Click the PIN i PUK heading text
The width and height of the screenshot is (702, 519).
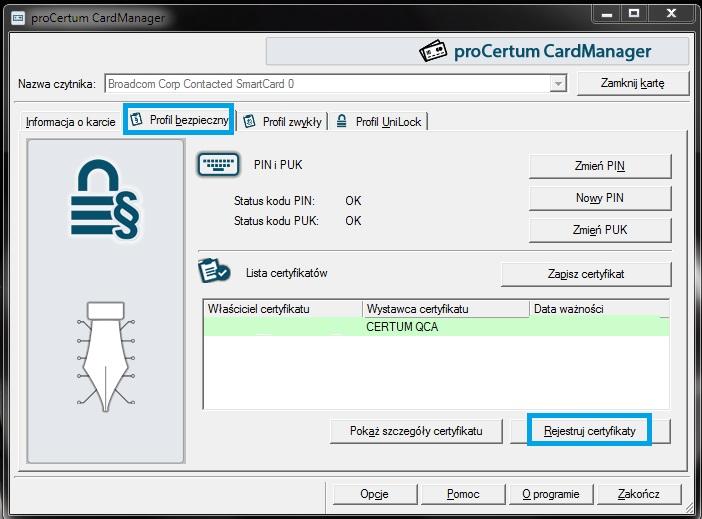(x=278, y=165)
